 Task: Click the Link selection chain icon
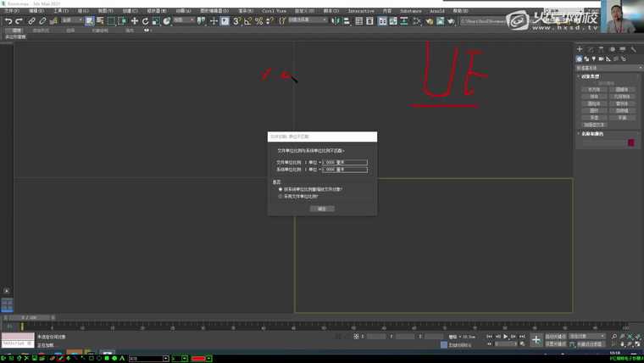(32, 20)
